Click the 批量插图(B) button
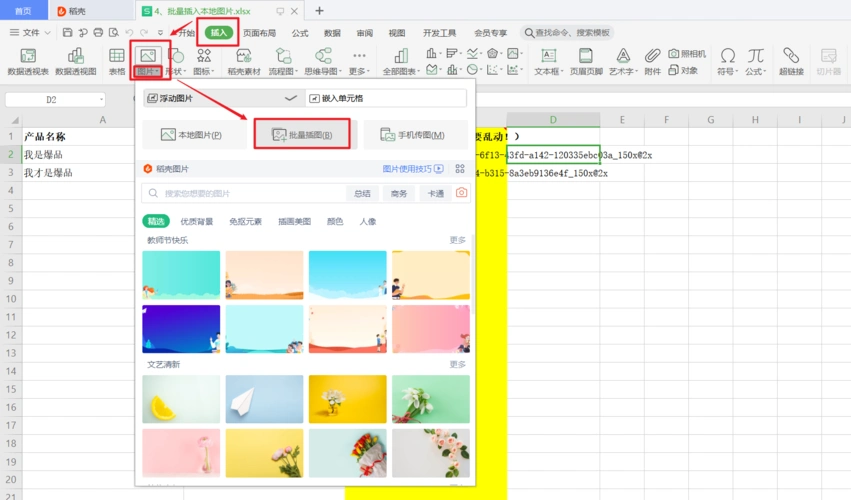This screenshot has height=500, width=851. click(x=302, y=135)
